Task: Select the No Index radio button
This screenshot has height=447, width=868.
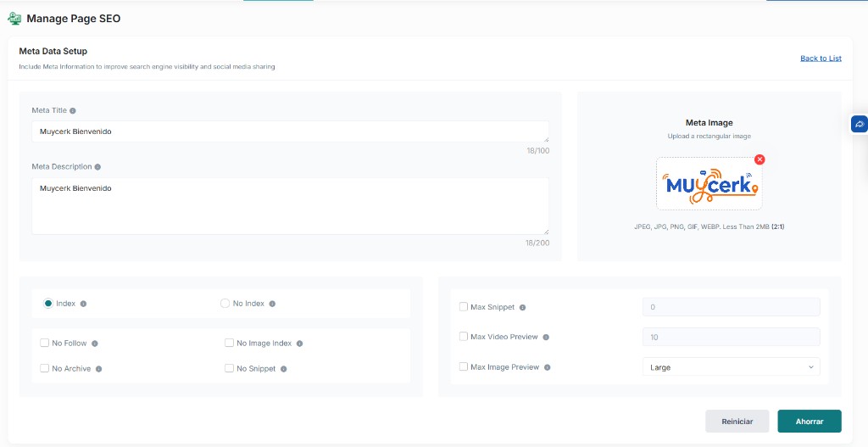Action: 225,304
